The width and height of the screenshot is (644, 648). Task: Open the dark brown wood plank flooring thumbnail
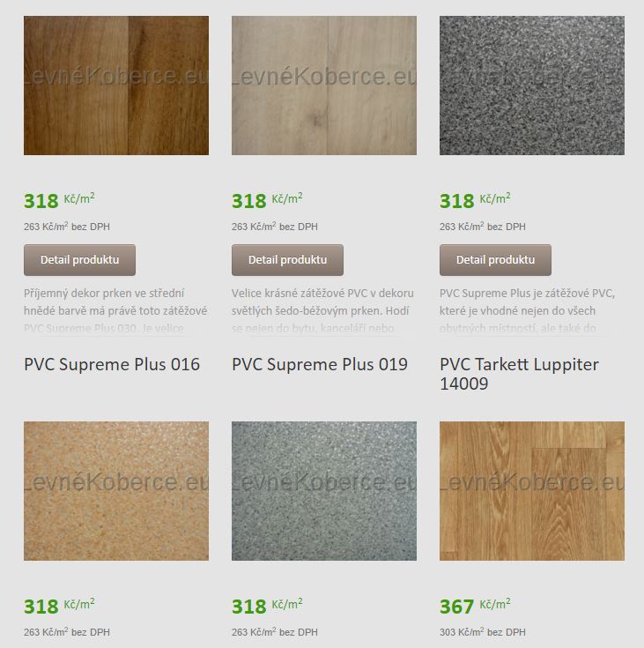coord(116,86)
